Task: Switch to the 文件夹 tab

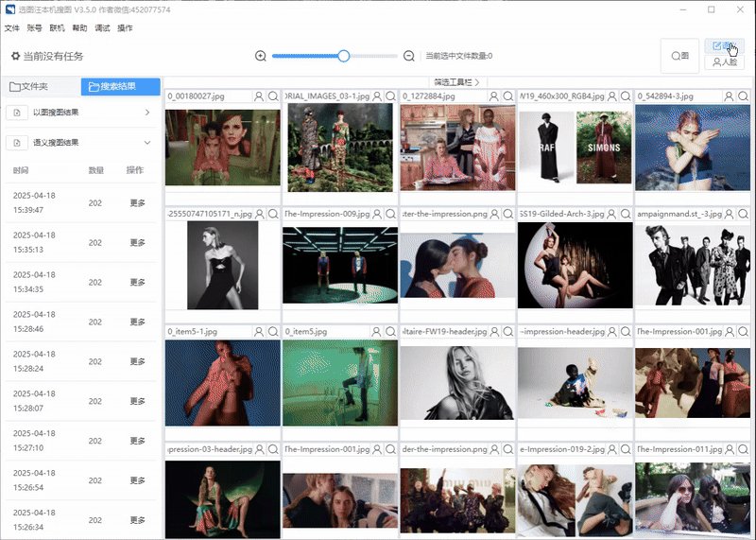Action: [40, 87]
